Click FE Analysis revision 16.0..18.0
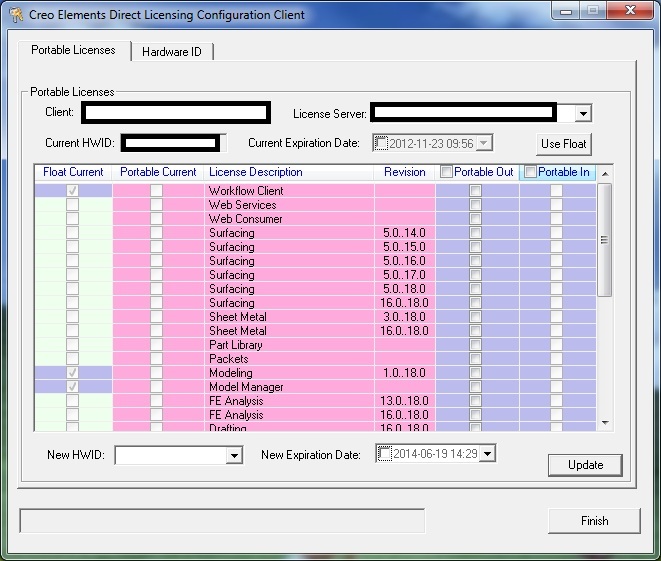This screenshot has height=561, width=661. (x=404, y=415)
